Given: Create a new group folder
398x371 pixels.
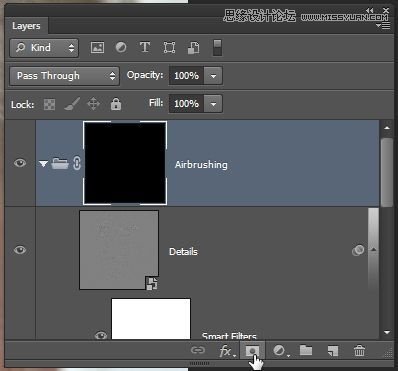Looking at the screenshot, I should click(x=306, y=350).
